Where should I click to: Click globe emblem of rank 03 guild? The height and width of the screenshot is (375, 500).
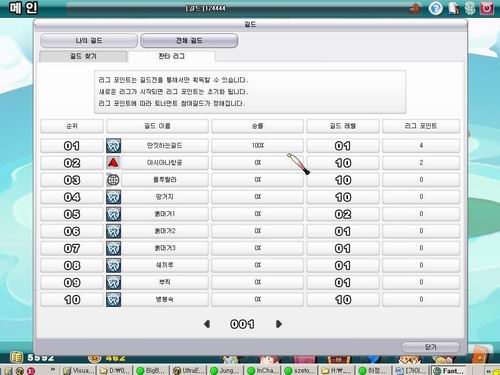coord(113,180)
